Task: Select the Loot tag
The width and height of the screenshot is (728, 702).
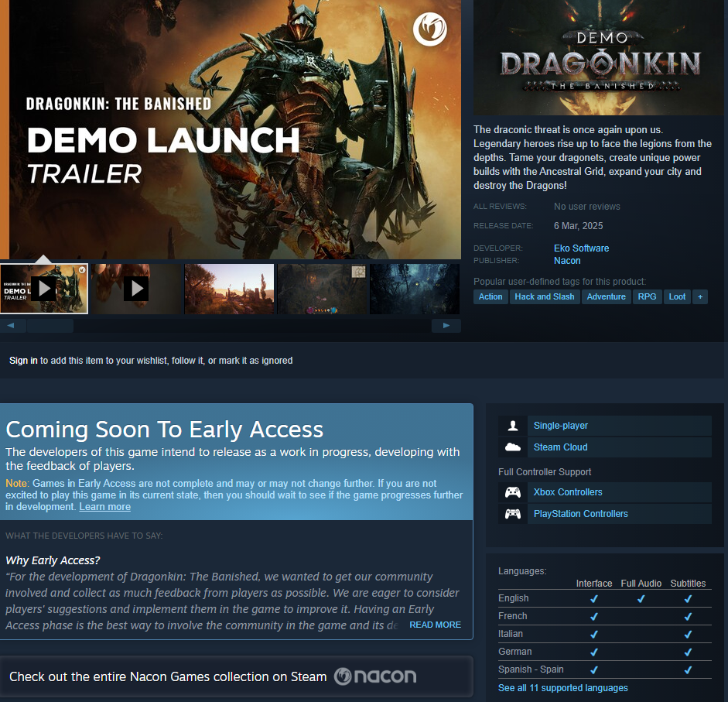Action: (677, 296)
